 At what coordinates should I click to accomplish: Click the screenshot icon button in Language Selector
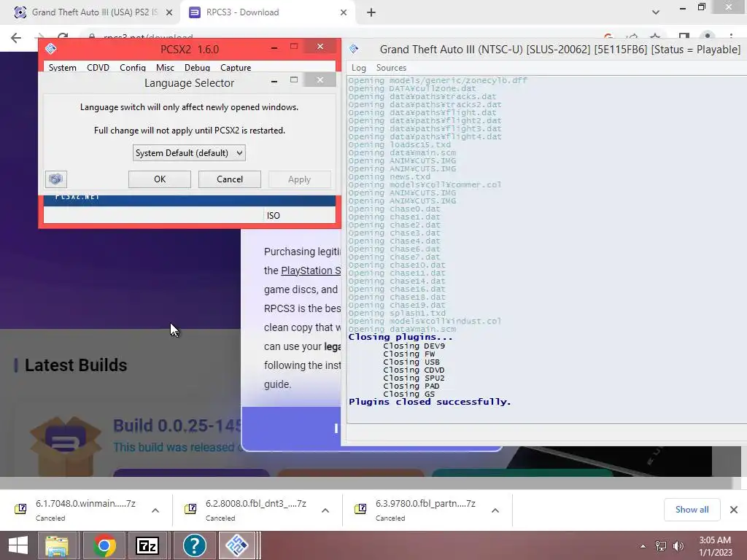point(55,179)
